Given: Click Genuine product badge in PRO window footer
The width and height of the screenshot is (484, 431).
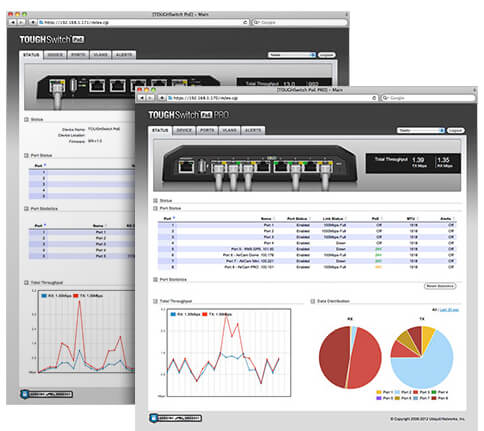Looking at the screenshot, I should pos(176,418).
